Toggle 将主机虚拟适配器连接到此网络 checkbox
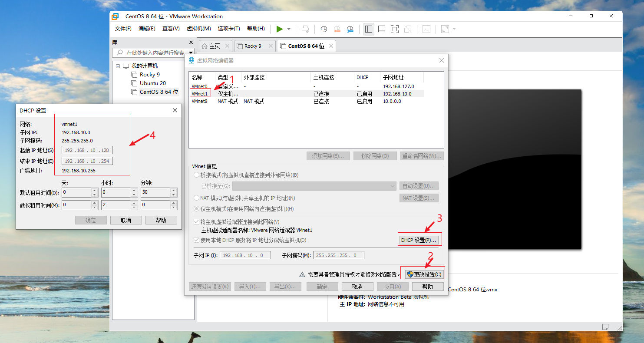Viewport: 644px width, 343px height. point(197,222)
